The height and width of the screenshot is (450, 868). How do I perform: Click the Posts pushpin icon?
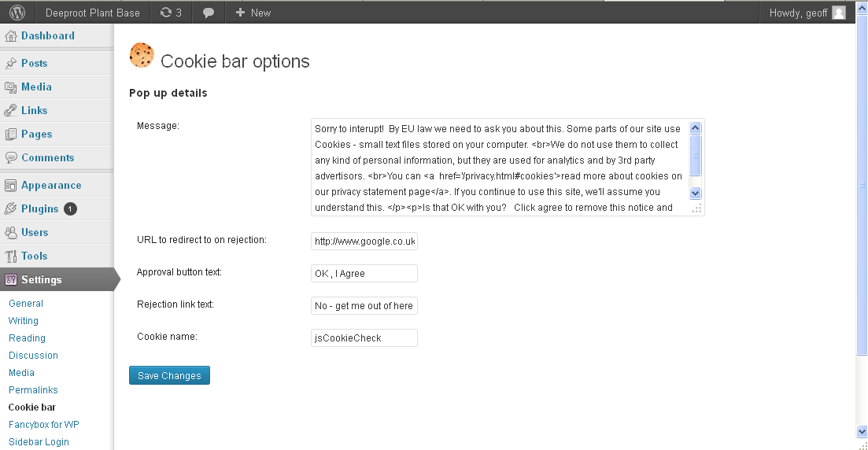[10, 63]
